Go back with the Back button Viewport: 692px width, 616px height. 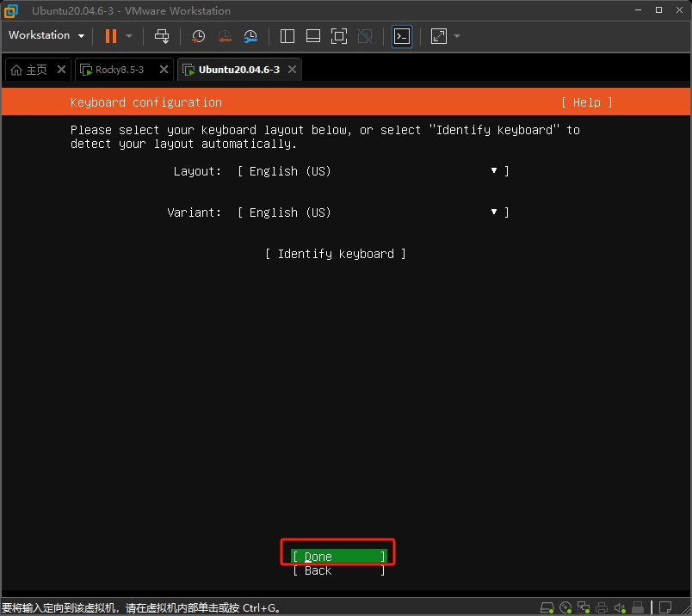[338, 570]
